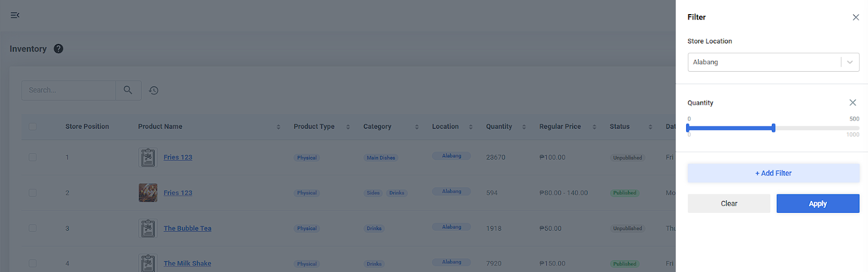Sort by Status arrows
Screen dimensions: 868x272
650,127
